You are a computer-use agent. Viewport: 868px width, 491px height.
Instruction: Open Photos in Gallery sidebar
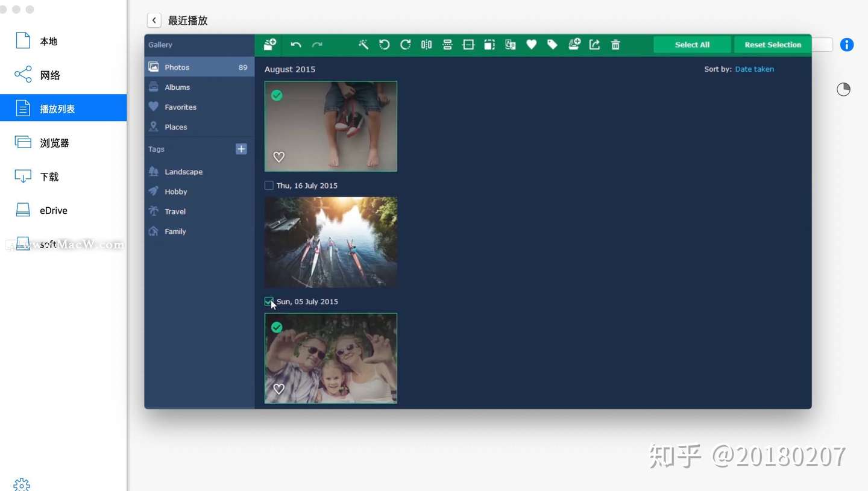point(200,67)
